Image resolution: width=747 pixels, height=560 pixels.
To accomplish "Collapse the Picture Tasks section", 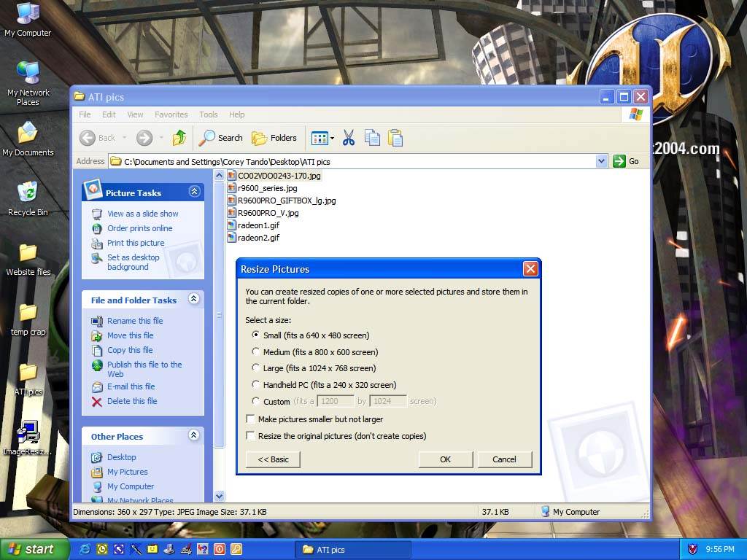I will click(194, 192).
